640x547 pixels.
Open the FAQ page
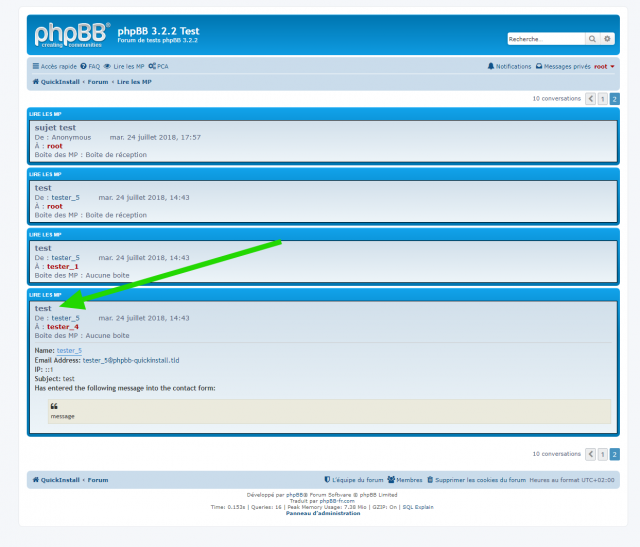[x=90, y=66]
